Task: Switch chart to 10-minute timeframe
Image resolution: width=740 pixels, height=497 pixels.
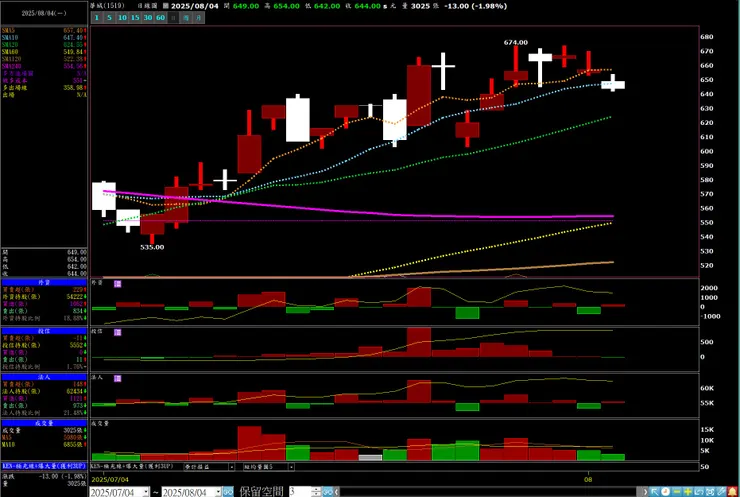Action: click(122, 18)
